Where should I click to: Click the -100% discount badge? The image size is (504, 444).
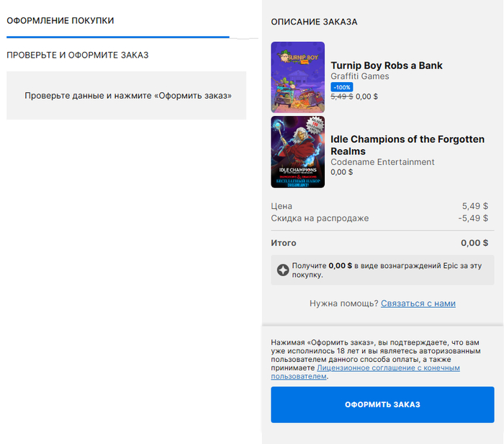click(342, 87)
